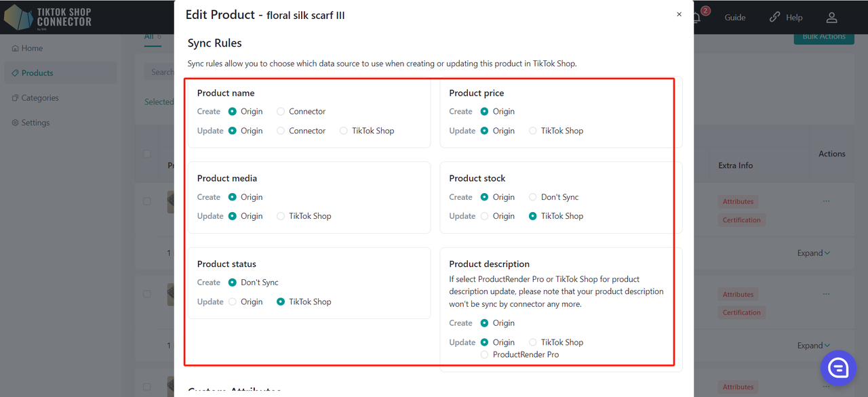Open the second row's actions ellipsis
This screenshot has width=868, height=397.
coord(826,294)
